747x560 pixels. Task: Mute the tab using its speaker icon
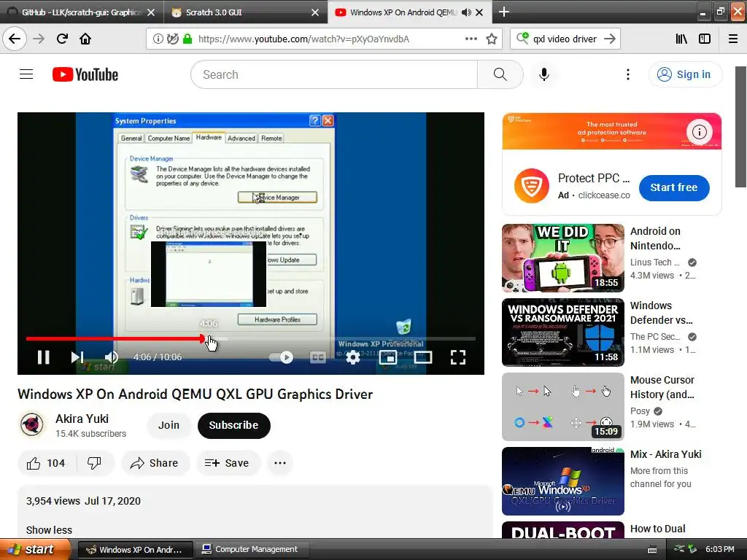click(466, 12)
